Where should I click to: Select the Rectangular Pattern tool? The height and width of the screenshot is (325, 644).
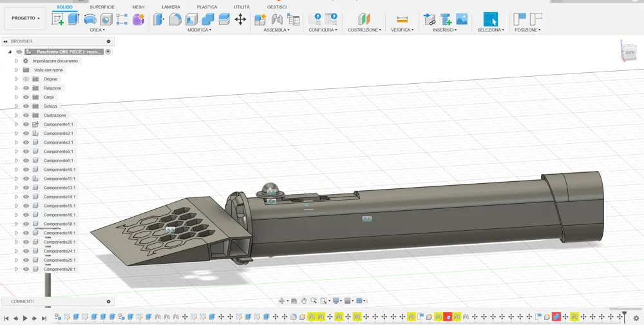122,19
